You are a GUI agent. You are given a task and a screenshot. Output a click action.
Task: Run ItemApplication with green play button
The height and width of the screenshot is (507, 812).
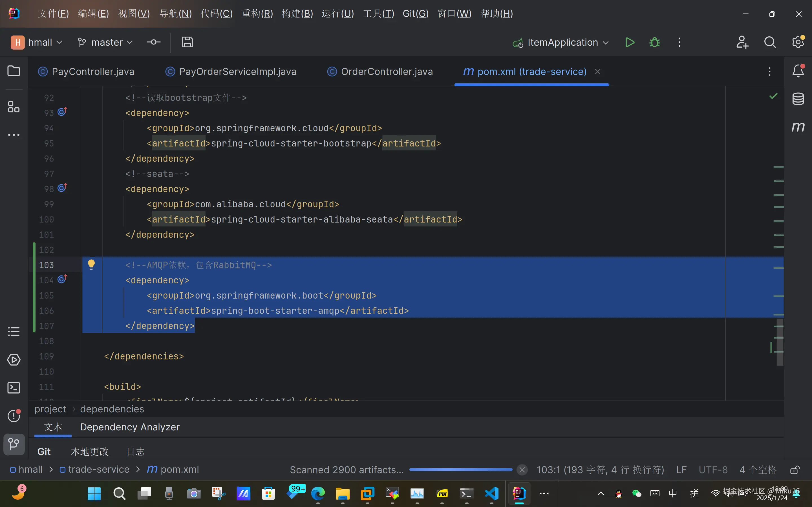[x=630, y=43]
